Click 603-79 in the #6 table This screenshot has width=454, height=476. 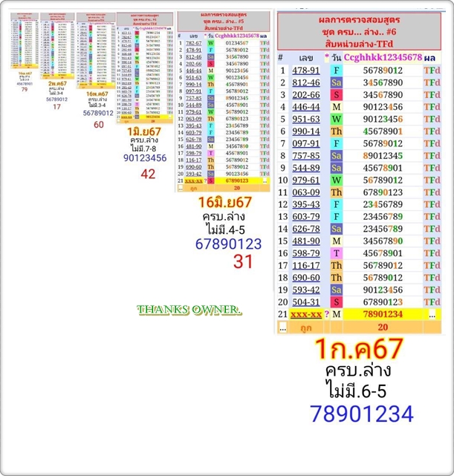pos(306,216)
